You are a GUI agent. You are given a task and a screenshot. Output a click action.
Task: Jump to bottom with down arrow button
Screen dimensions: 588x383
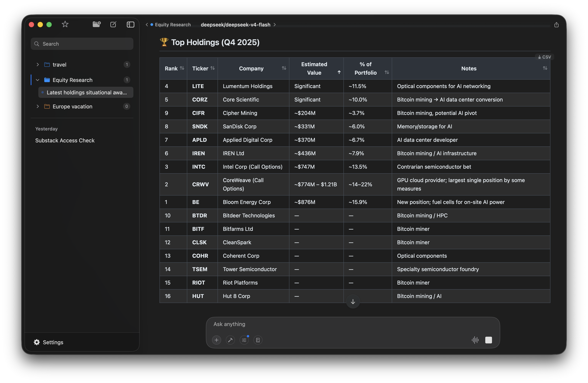[353, 301]
